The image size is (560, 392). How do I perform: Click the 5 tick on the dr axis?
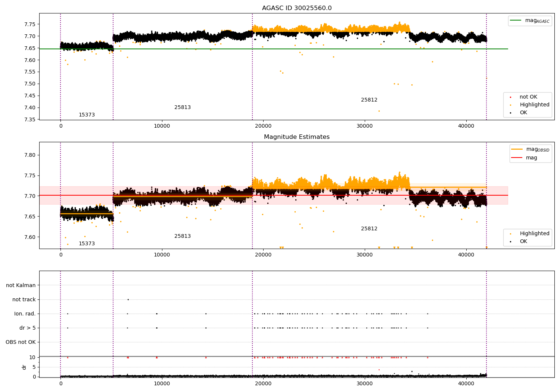34,367
